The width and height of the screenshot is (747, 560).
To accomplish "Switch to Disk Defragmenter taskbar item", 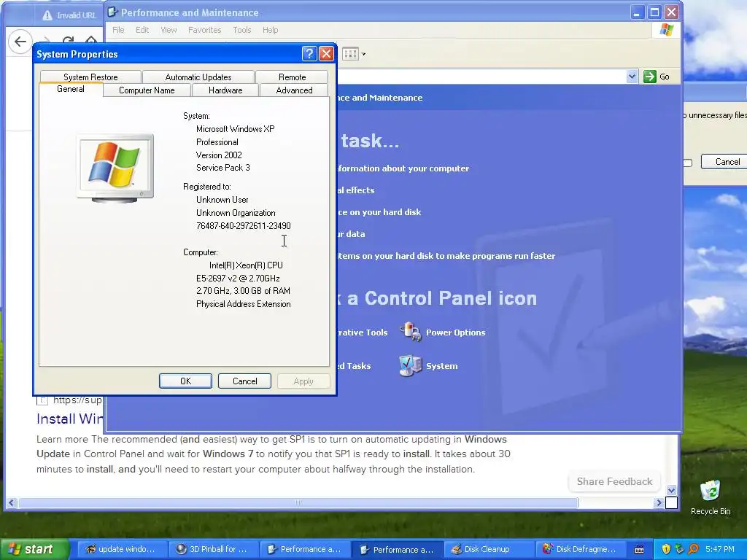I will pyautogui.click(x=581, y=549).
